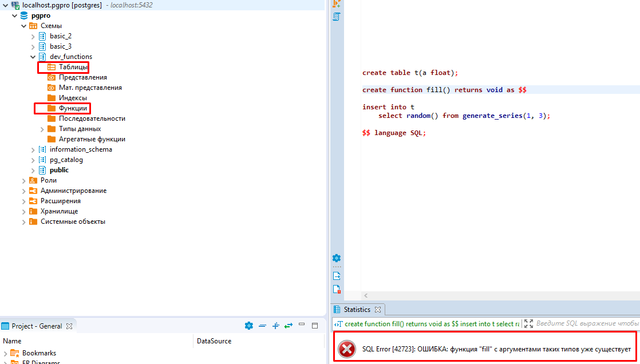
Task: Select the information_schema schema
Action: (80, 149)
